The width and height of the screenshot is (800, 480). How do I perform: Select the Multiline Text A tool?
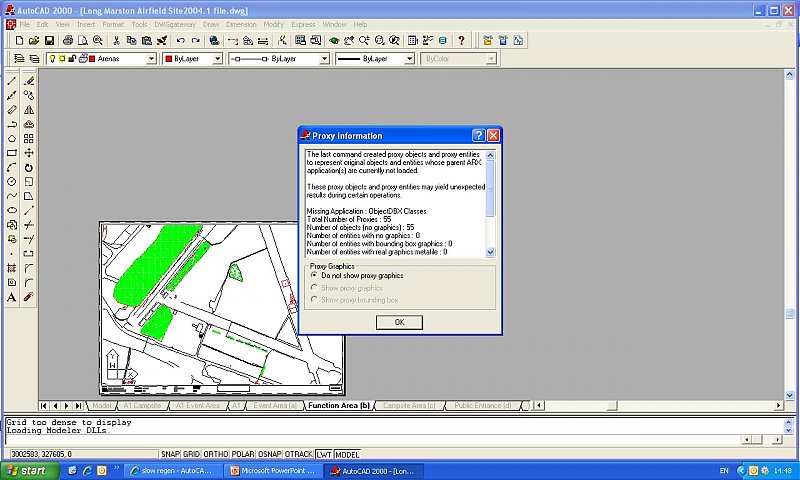pyautogui.click(x=12, y=297)
